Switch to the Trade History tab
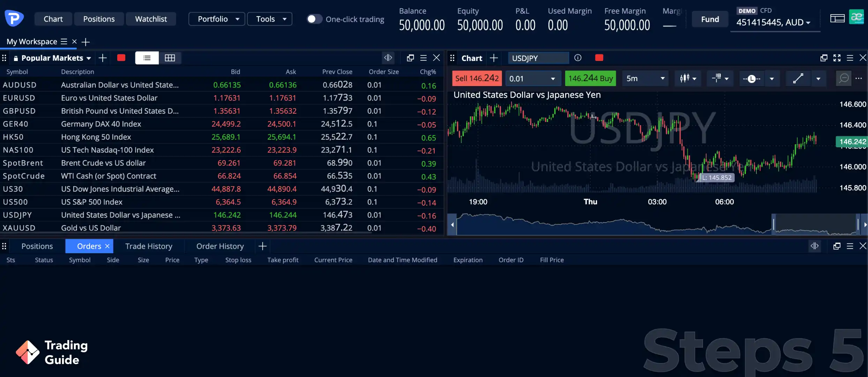Image resolution: width=868 pixels, height=377 pixels. tap(149, 246)
